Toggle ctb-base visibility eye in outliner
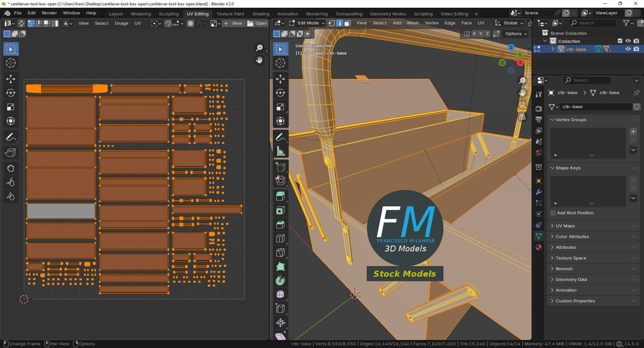This screenshot has height=348, width=644. pos(628,49)
